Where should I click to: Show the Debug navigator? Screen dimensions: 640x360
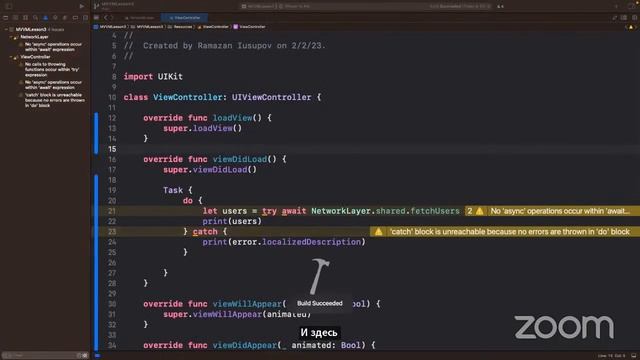pos(65,18)
